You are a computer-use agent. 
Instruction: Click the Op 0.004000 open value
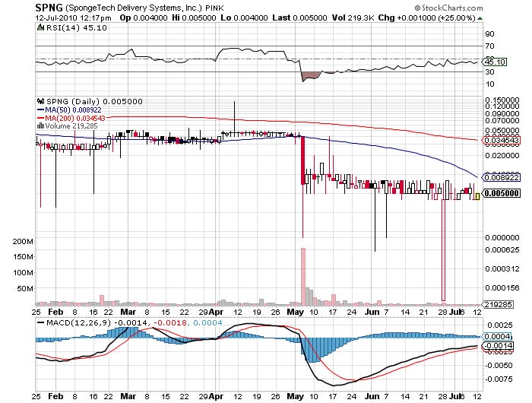pos(144,18)
